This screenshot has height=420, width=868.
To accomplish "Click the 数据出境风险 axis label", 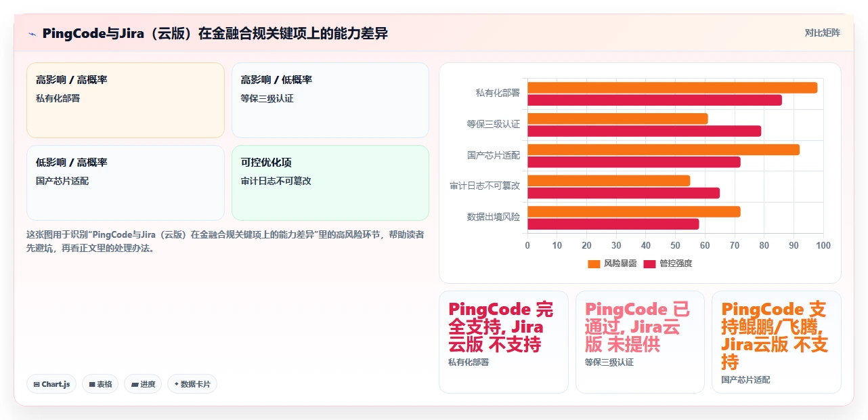I will coord(494,217).
